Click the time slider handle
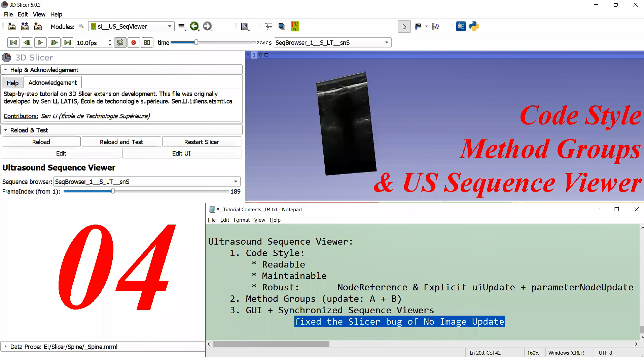Image resolution: width=644 pixels, height=358 pixels. (x=196, y=42)
